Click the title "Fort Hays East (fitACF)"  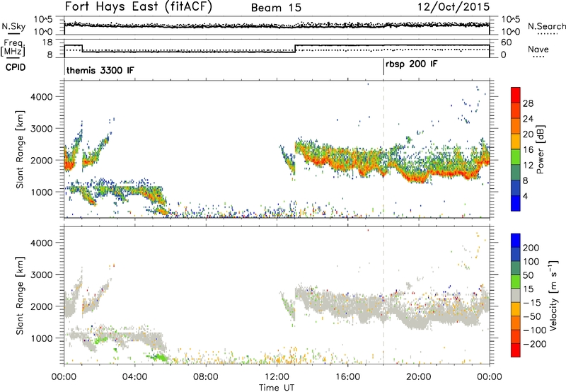pos(139,7)
